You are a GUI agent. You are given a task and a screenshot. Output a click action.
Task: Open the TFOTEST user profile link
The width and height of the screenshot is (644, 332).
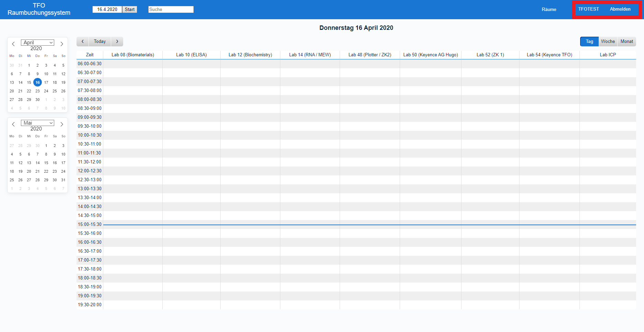coord(588,9)
